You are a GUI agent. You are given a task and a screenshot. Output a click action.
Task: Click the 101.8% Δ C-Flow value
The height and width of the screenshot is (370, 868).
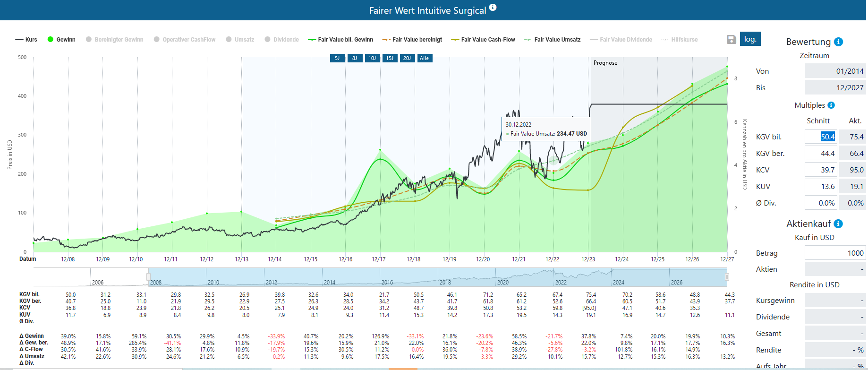coord(625,350)
